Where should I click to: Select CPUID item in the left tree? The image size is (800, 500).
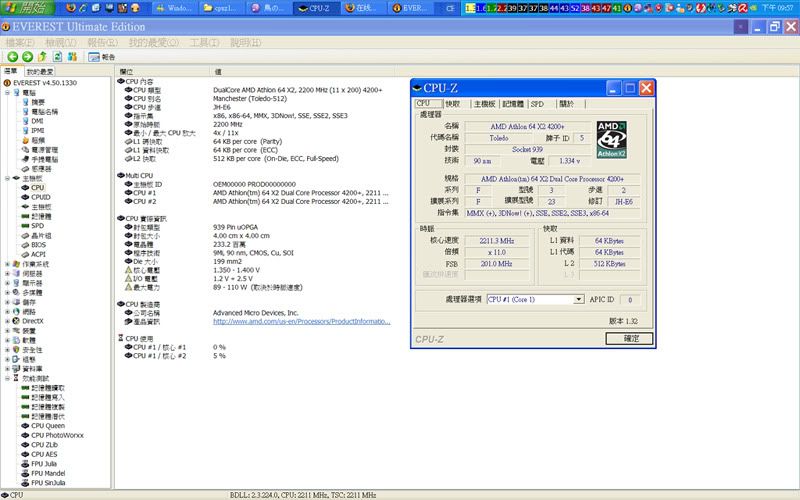click(40, 197)
